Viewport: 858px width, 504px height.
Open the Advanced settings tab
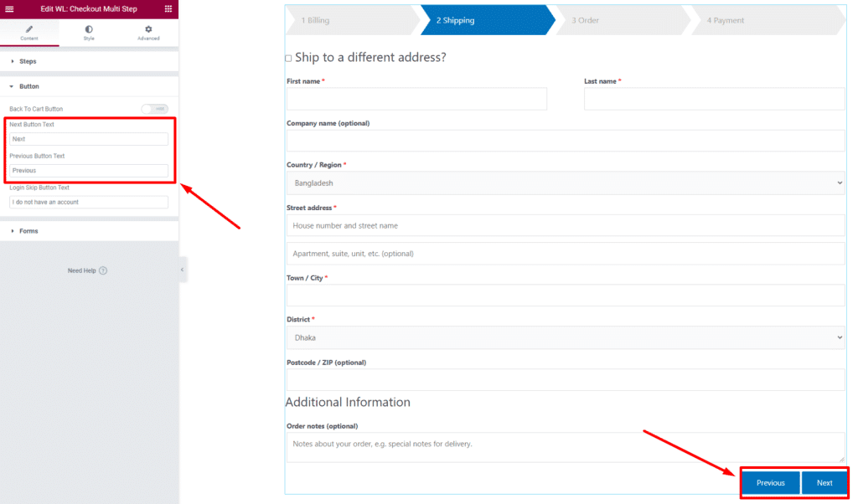click(x=148, y=33)
